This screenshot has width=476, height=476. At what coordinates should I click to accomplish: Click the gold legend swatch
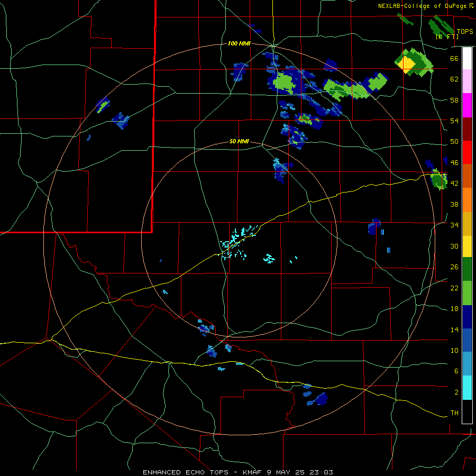pos(467,224)
